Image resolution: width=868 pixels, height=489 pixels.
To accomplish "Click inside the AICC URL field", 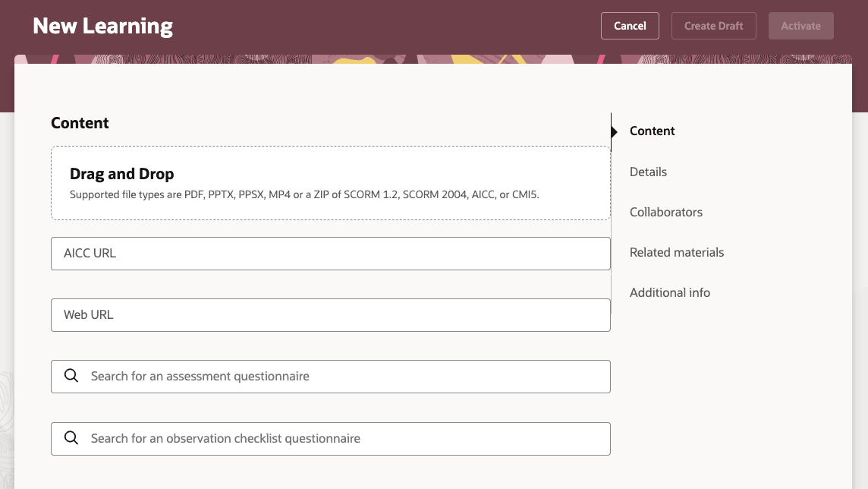I will pos(330,253).
